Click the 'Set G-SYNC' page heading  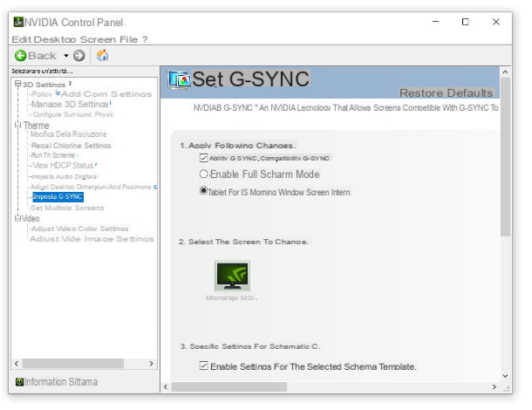250,79
